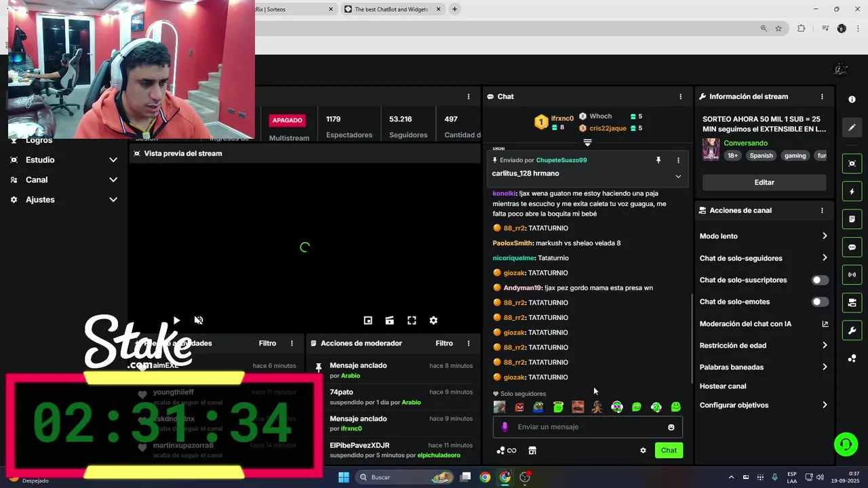Click the Enviar un mensaje input field

[x=587, y=427]
